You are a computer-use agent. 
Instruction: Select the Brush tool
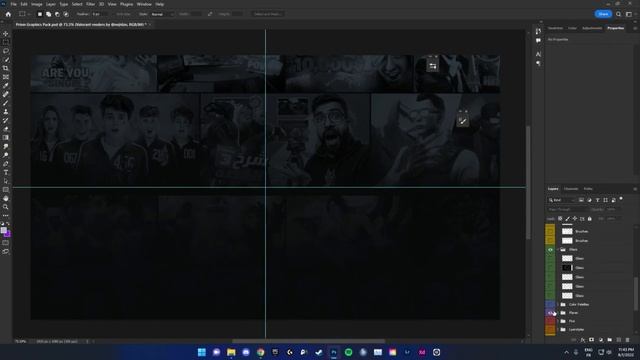6,103
